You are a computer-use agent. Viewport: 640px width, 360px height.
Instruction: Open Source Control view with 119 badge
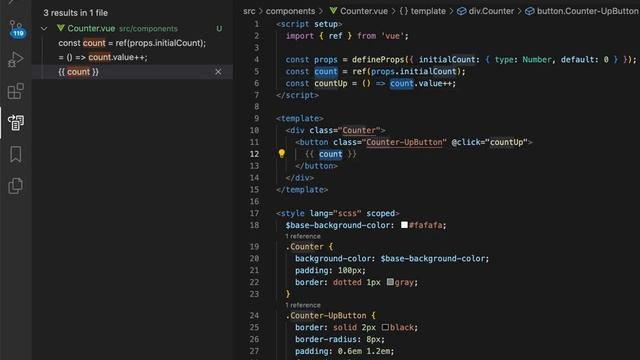point(16,29)
